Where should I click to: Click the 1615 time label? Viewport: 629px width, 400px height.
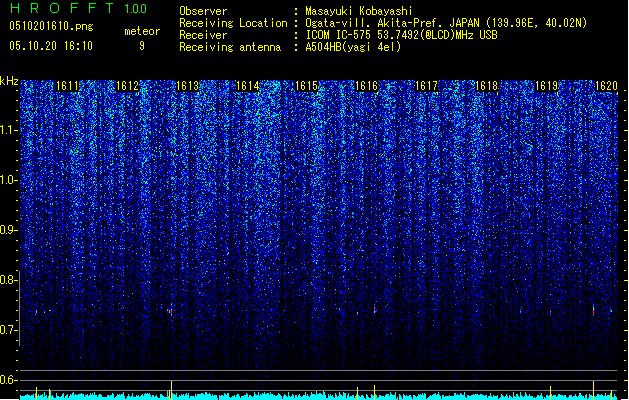point(306,86)
